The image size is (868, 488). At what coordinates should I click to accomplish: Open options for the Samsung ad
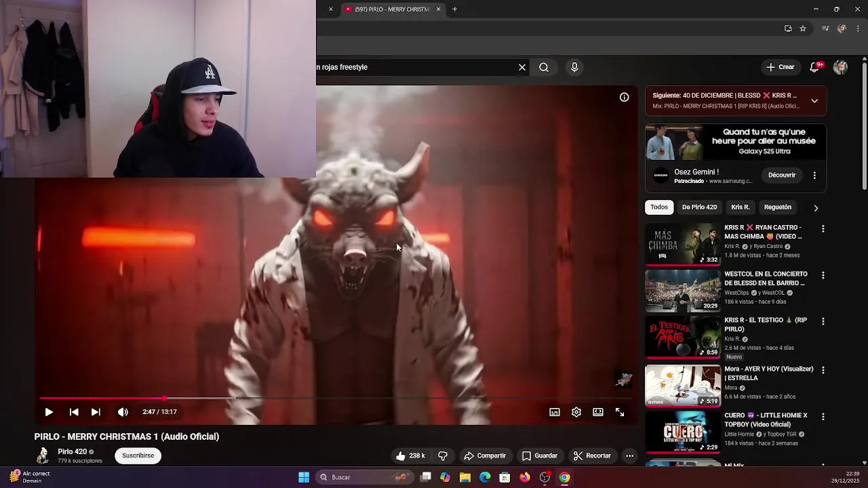814,175
